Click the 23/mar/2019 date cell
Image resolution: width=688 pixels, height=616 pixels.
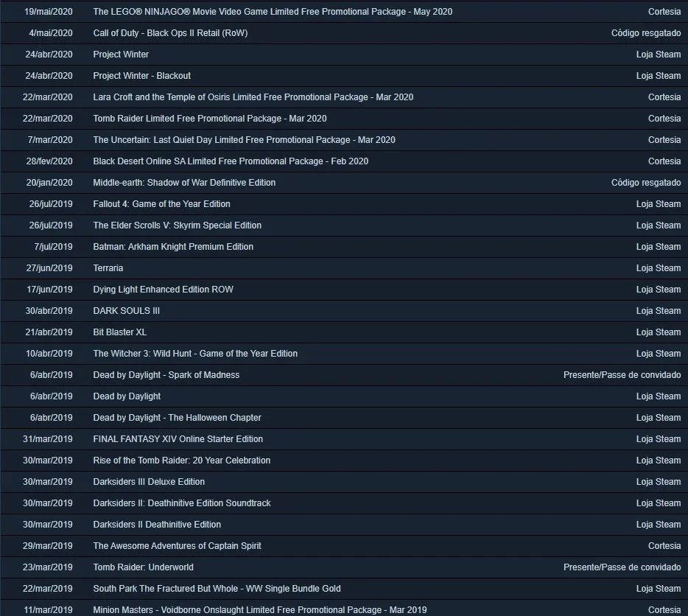(x=47, y=567)
